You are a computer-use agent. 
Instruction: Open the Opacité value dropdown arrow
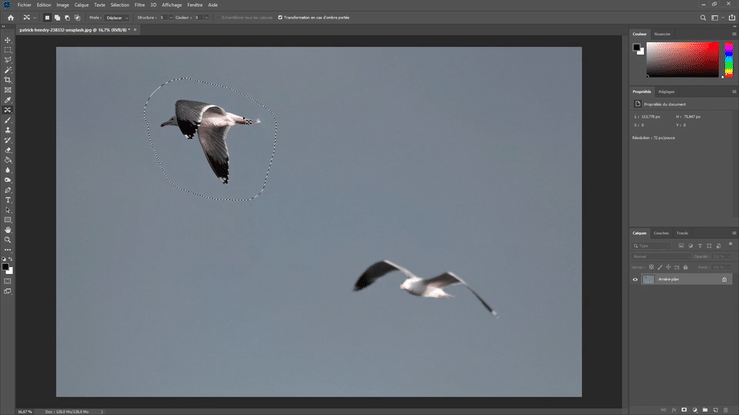(x=729, y=257)
